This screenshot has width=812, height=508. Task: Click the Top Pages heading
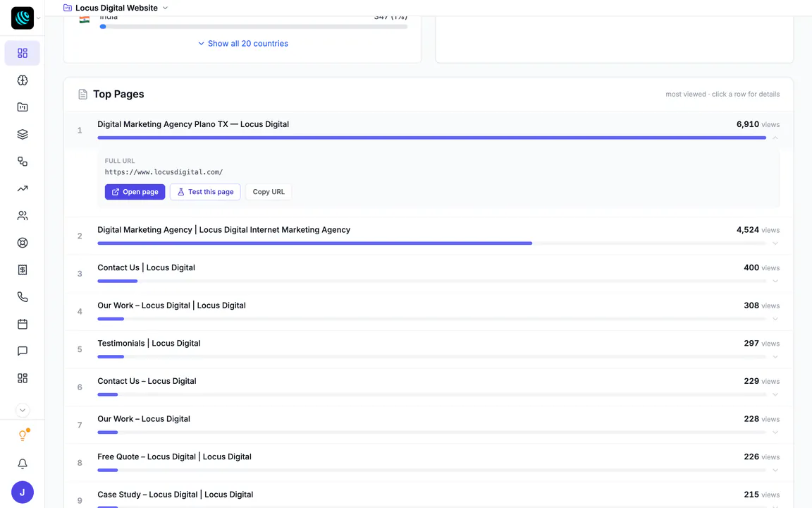pos(118,95)
